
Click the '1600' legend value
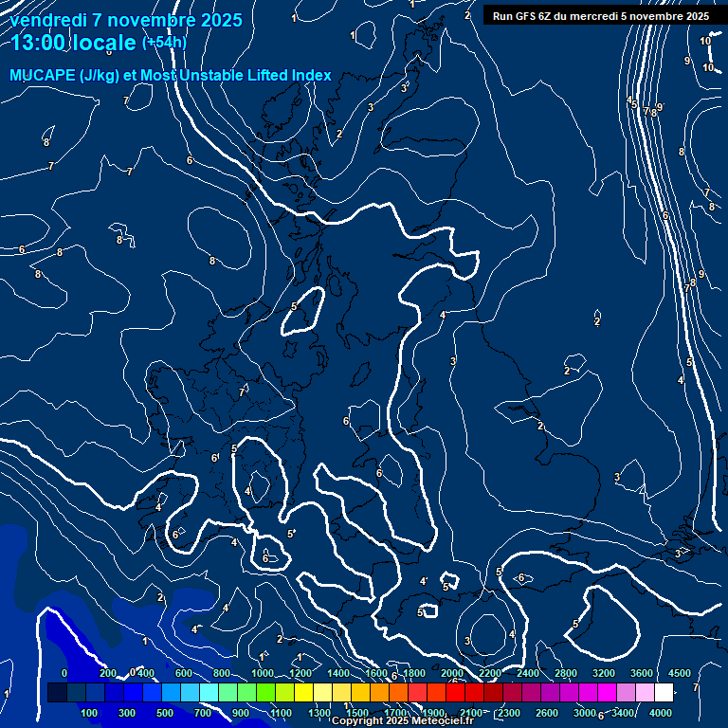376,673
